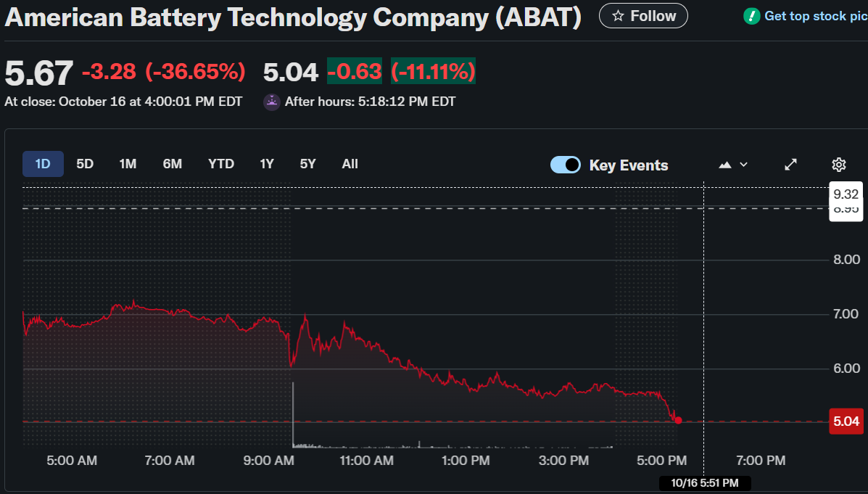The width and height of the screenshot is (868, 494).
Task: Click the star icon in Follow
Action: [x=618, y=16]
